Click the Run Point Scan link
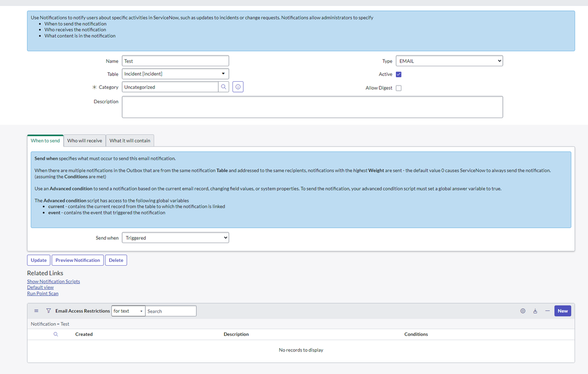This screenshot has width=588, height=374. (x=43, y=293)
